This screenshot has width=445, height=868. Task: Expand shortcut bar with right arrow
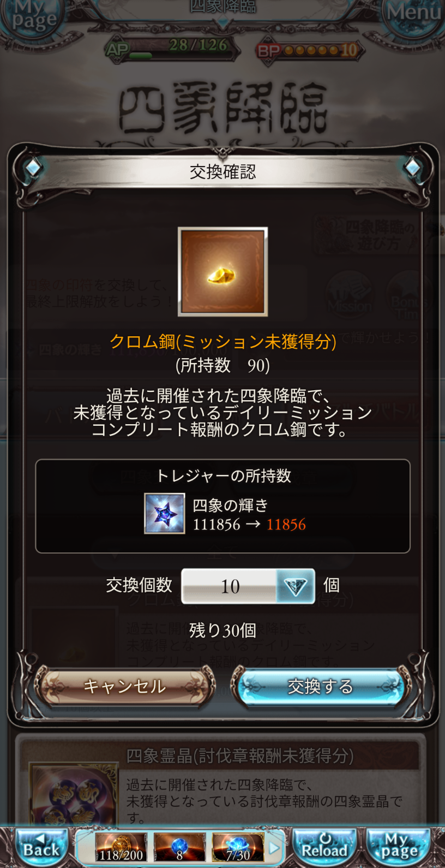pyautogui.click(x=275, y=848)
